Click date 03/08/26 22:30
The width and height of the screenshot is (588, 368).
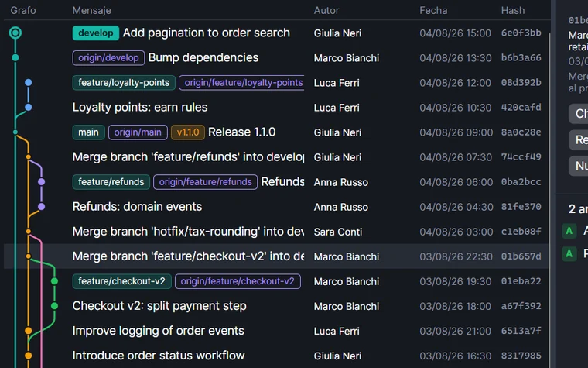pyautogui.click(x=456, y=256)
